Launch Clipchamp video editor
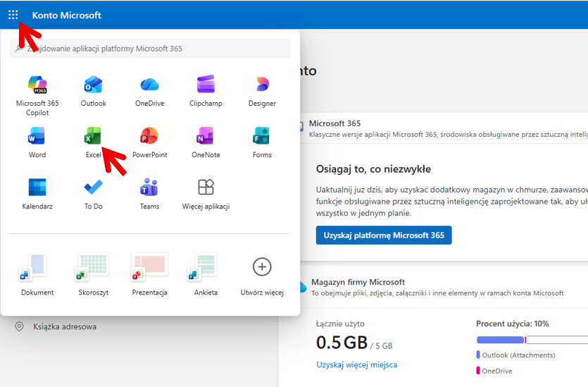This screenshot has height=387, width=588. pos(206,91)
